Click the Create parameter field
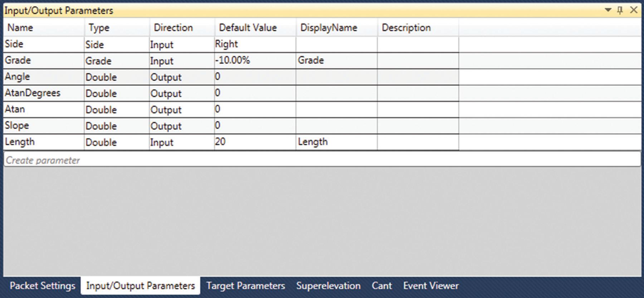Viewport: 644px width, 298px height. 322,160
